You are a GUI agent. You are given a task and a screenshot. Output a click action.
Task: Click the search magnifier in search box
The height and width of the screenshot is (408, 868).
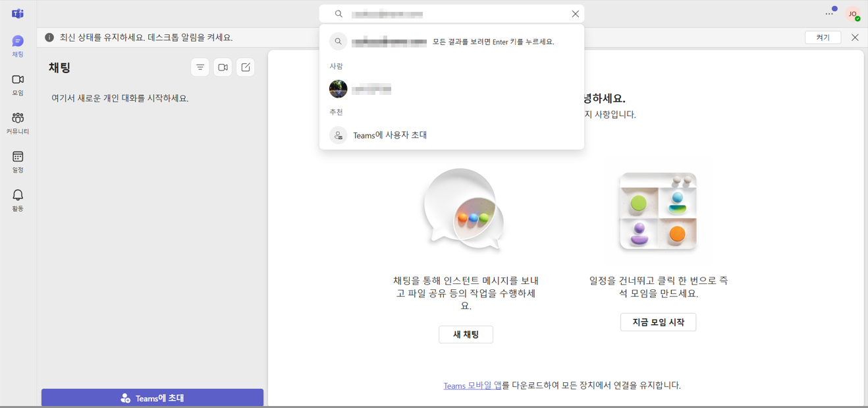[339, 14]
